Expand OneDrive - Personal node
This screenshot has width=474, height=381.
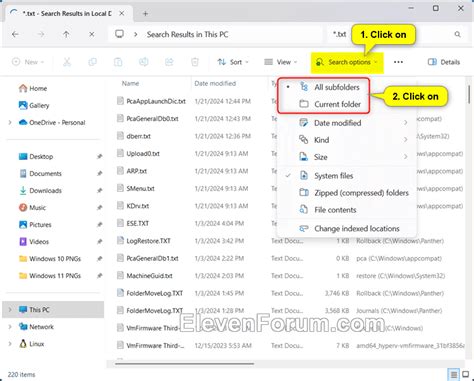click(x=10, y=122)
